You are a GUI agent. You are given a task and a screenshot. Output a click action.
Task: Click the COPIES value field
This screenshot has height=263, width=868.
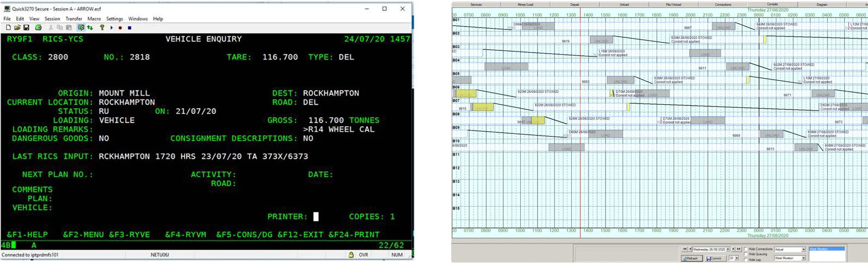click(x=392, y=216)
